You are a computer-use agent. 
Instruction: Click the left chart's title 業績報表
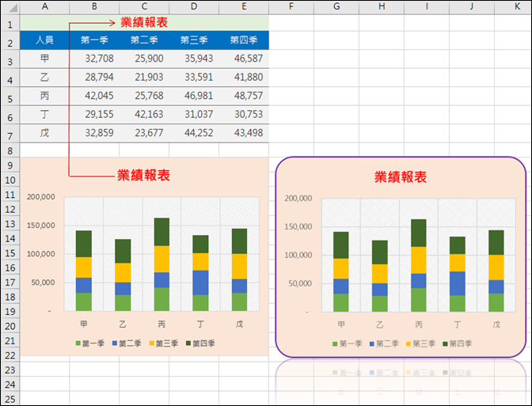click(143, 176)
